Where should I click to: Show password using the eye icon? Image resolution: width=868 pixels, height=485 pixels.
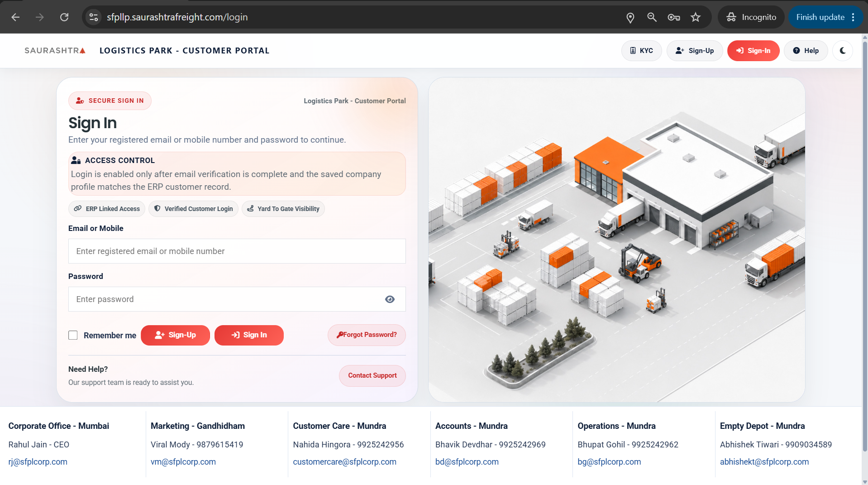click(390, 299)
